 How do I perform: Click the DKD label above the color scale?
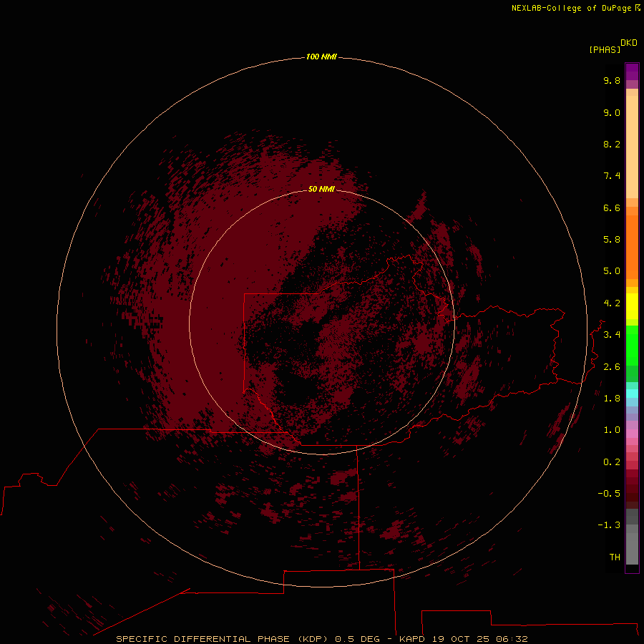(629, 43)
